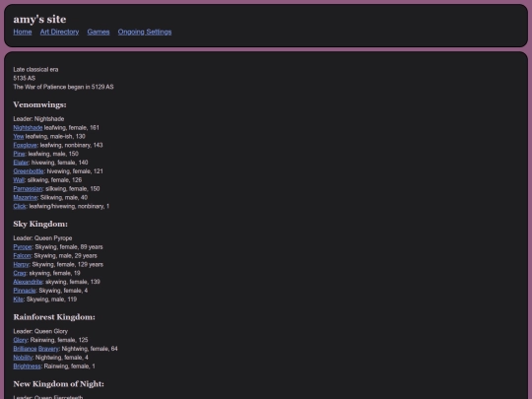The width and height of the screenshot is (532, 399).
Task: Open the Brilliance character link
Action: 25,349
